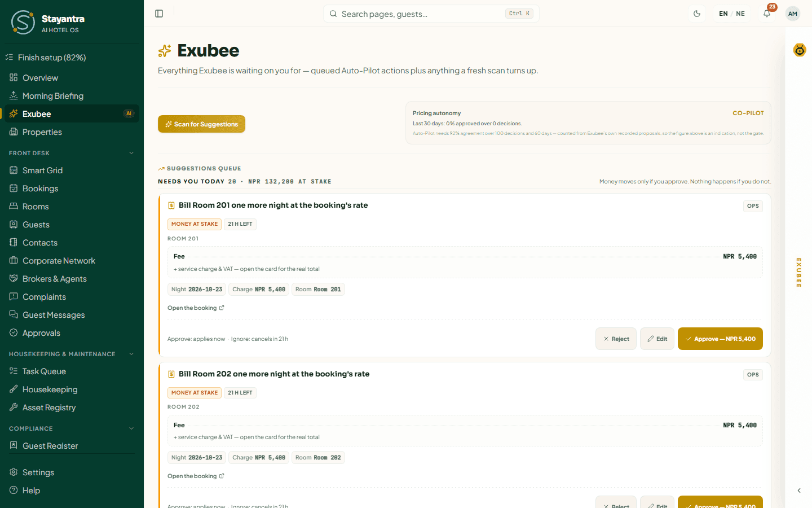The height and width of the screenshot is (508, 812).
Task: Switch language to EN
Action: click(x=723, y=14)
